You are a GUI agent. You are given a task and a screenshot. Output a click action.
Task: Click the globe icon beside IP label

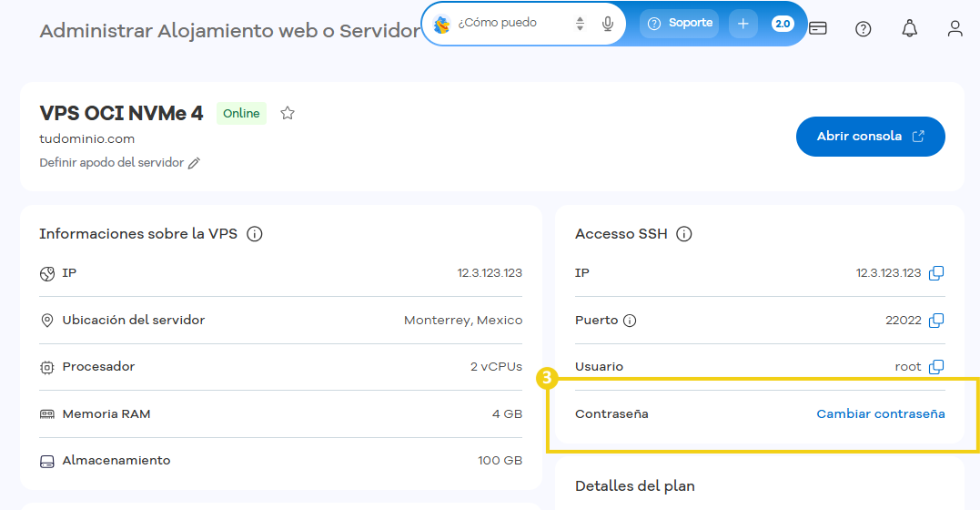[47, 273]
